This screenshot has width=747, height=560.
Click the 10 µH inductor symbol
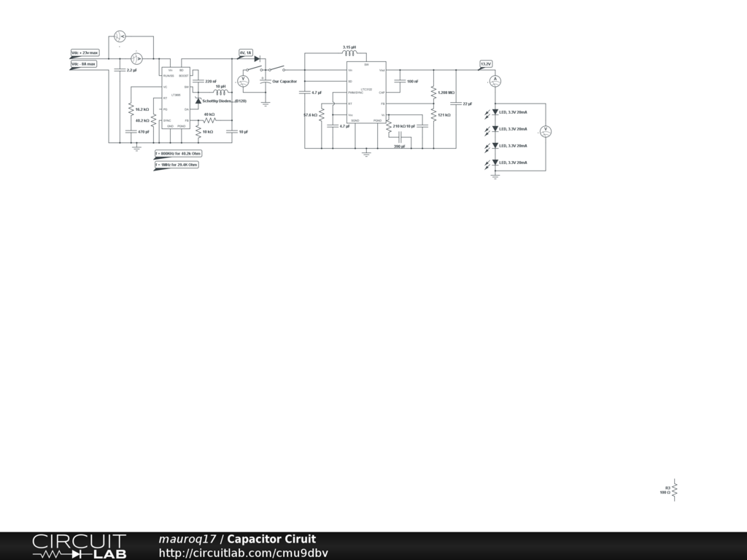pos(220,93)
